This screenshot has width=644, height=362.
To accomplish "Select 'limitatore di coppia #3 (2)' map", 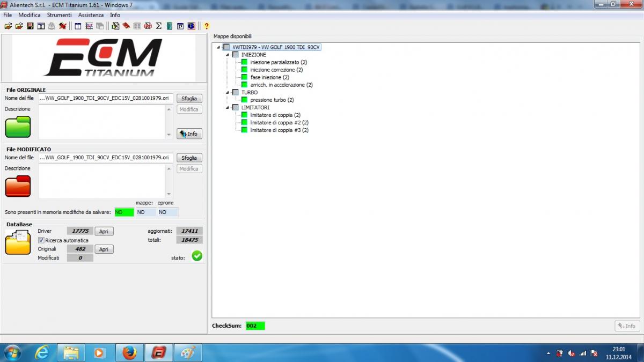I will [x=279, y=130].
